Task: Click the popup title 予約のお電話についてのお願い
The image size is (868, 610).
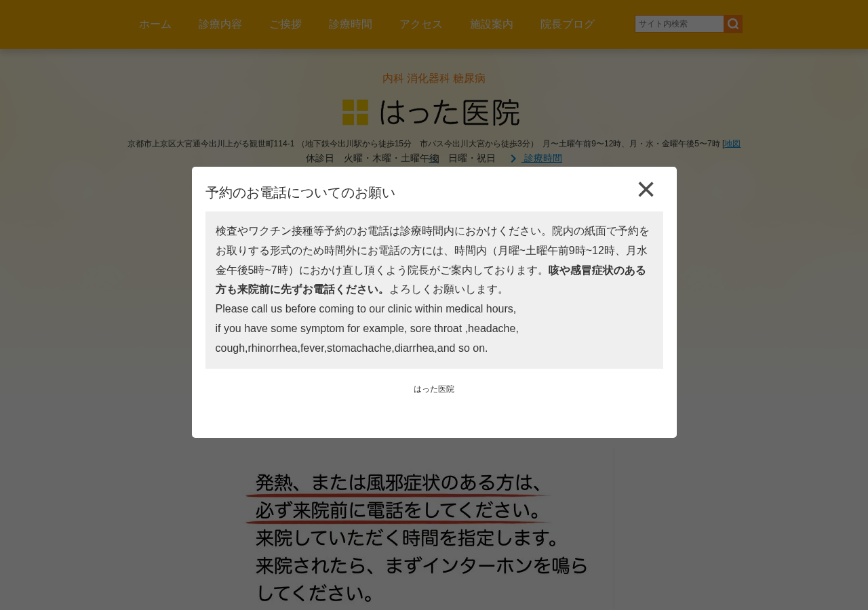Action: [x=300, y=192]
